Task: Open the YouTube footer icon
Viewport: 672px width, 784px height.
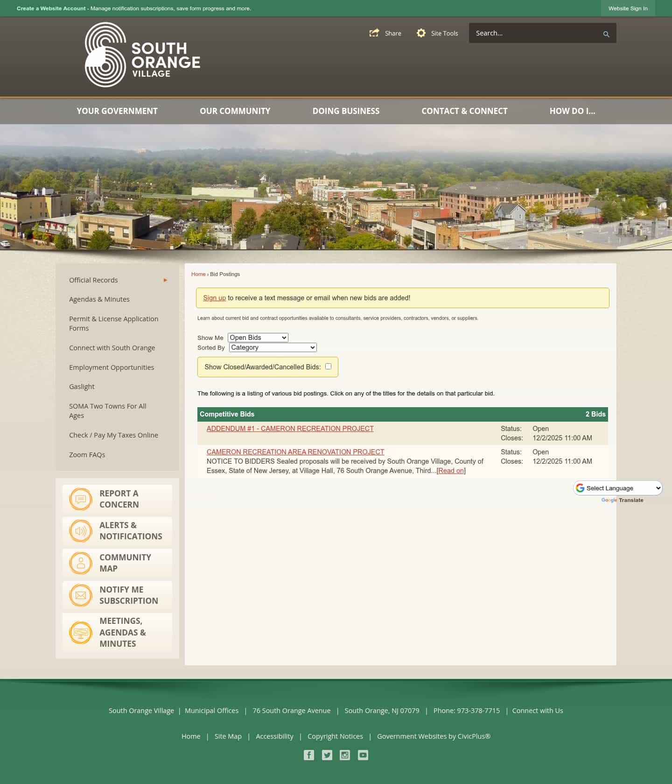Action: (363, 755)
